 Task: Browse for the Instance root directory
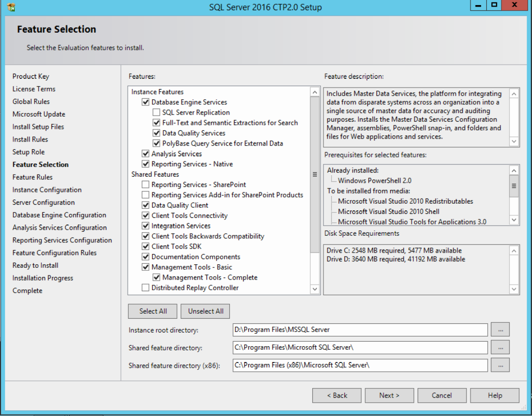coord(500,330)
